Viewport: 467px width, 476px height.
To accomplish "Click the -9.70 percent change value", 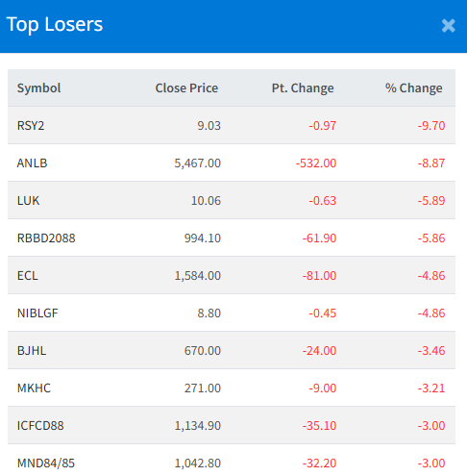I will tap(431, 126).
